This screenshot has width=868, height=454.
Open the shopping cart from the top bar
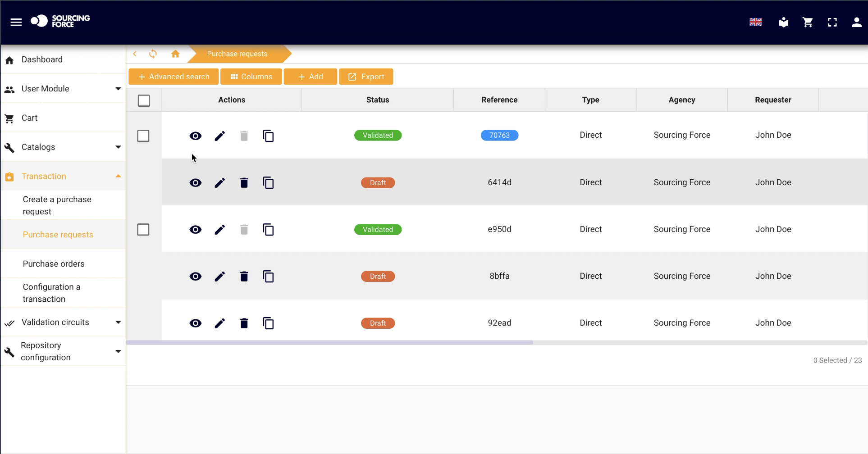click(808, 22)
